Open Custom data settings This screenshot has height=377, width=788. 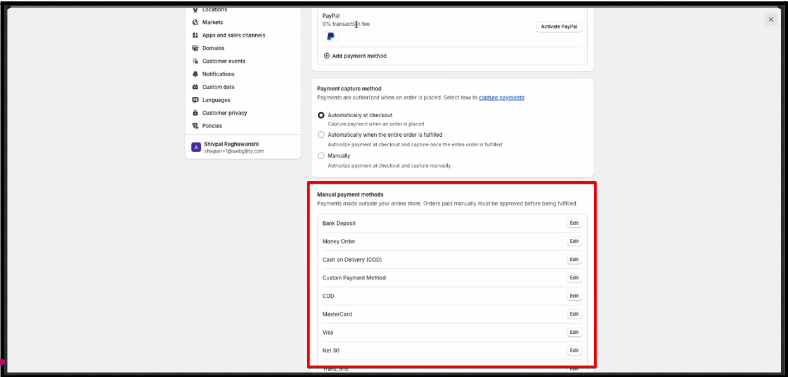(x=218, y=87)
